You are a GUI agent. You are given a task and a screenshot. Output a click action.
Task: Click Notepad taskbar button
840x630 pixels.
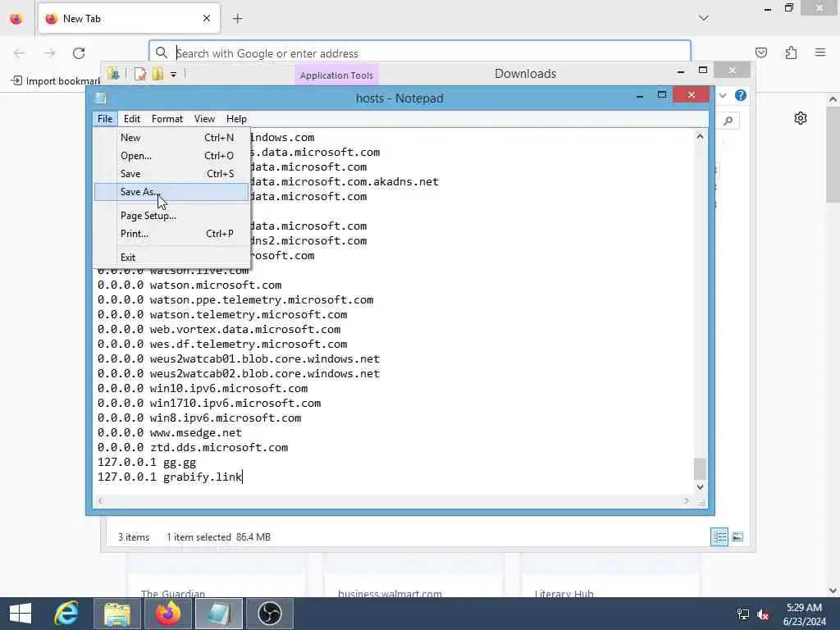tap(219, 614)
